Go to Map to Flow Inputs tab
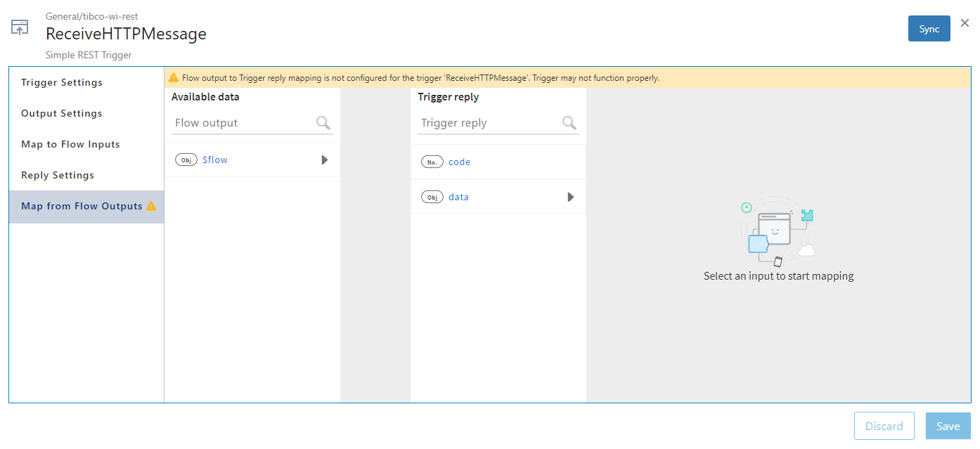This screenshot has width=980, height=449. pos(70,144)
